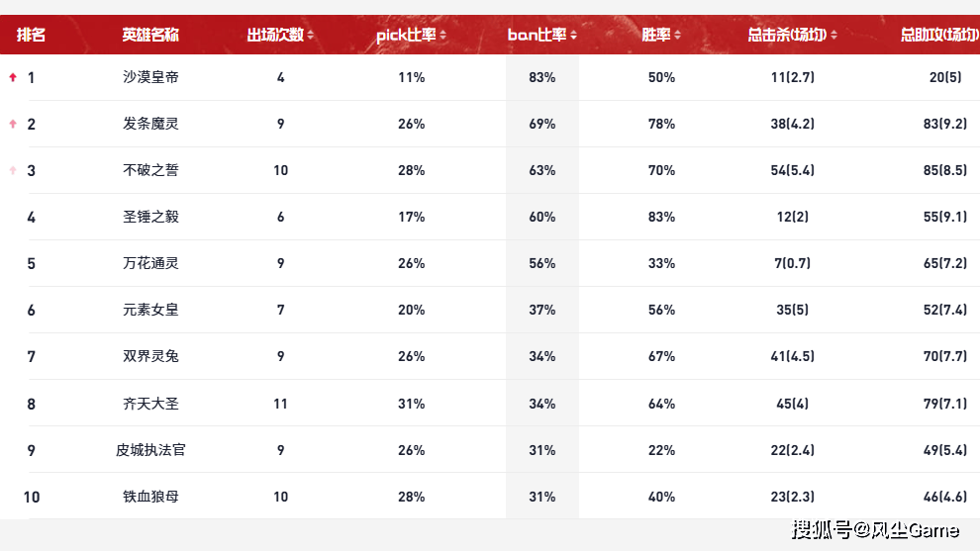Open hero 沙漠皇帝 in the table

tap(150, 77)
